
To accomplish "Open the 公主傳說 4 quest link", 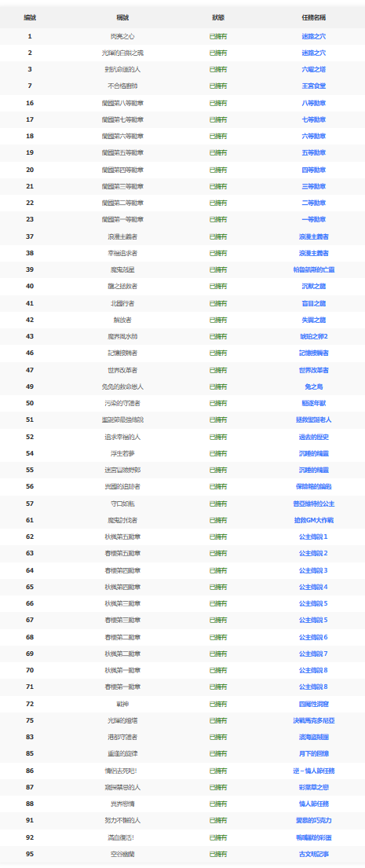I will point(313,586).
